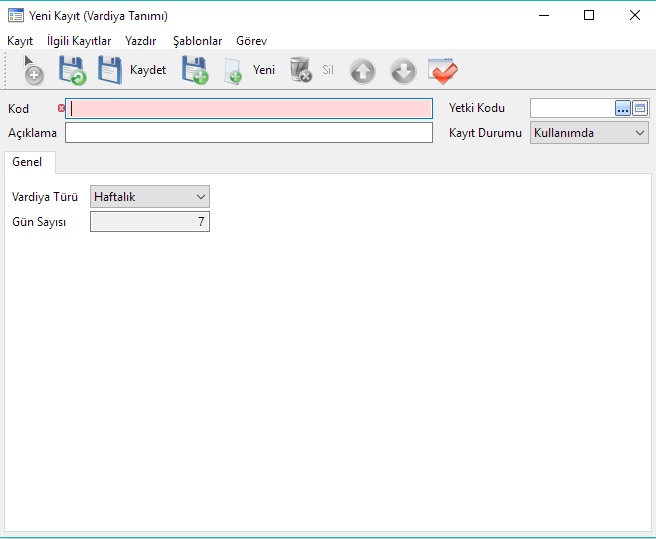
Task: Click the save and new floppy icon
Action: click(x=194, y=71)
